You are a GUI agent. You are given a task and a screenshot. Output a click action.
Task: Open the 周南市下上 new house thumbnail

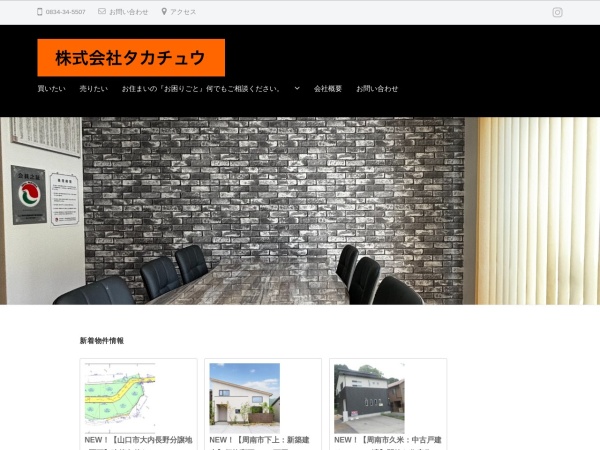coord(245,398)
